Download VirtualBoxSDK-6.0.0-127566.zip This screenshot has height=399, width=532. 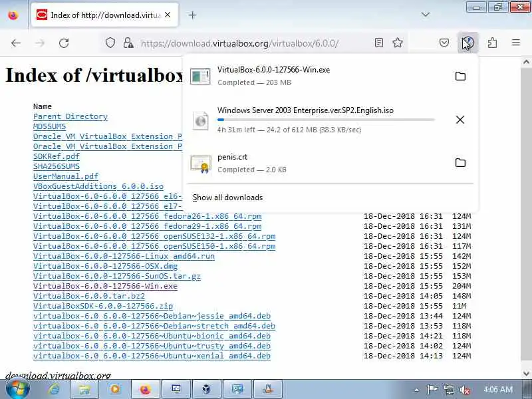pos(103,306)
